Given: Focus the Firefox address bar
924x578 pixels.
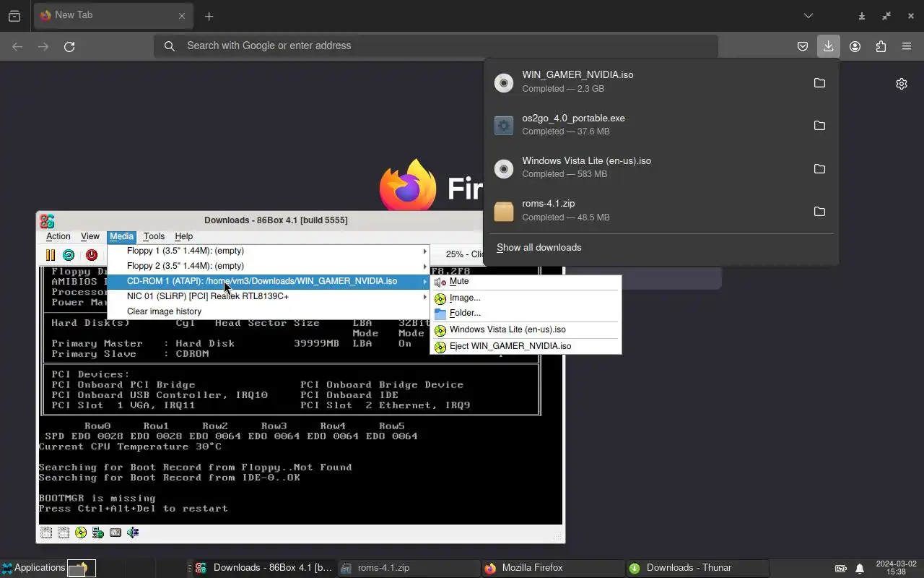Looking at the screenshot, I should (x=436, y=46).
